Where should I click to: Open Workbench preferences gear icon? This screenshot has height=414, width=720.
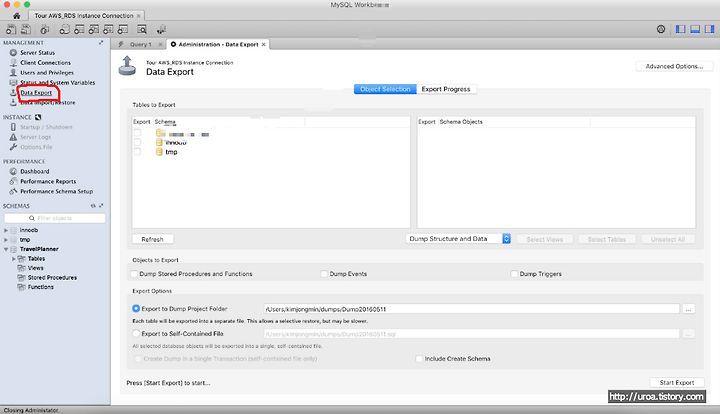[x=661, y=29]
